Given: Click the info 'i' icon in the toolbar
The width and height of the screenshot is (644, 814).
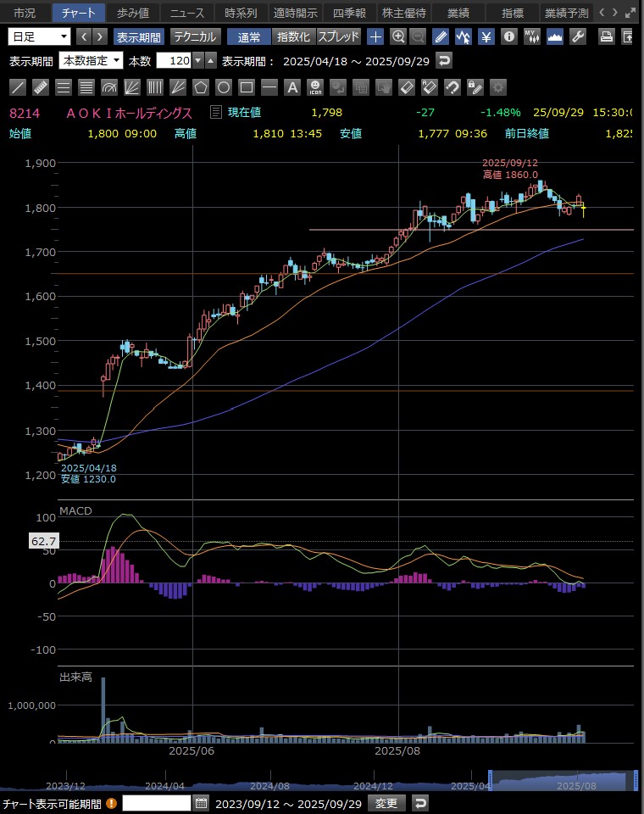Looking at the screenshot, I should pyautogui.click(x=508, y=36).
